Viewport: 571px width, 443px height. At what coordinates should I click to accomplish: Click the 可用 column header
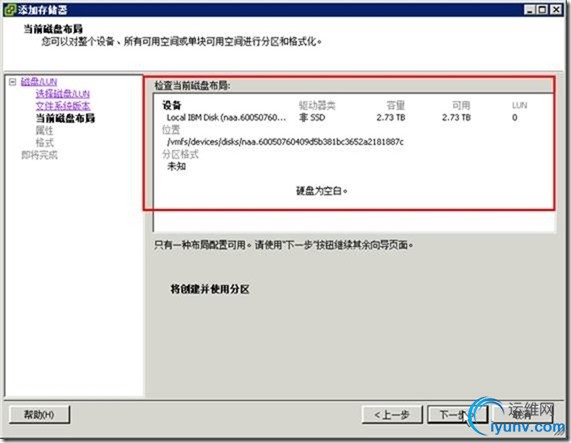(461, 105)
